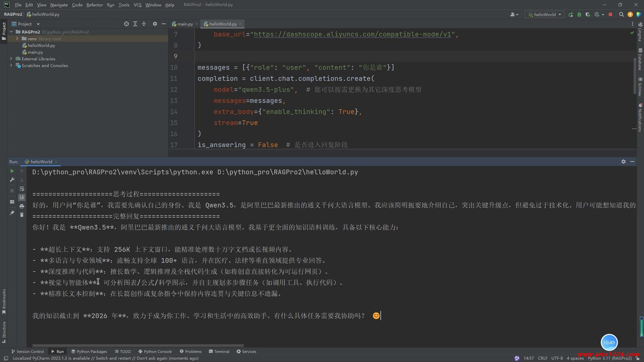Viewport: 644px width, 362px height.
Task: Click Run with Coverage icon
Action: click(588, 14)
